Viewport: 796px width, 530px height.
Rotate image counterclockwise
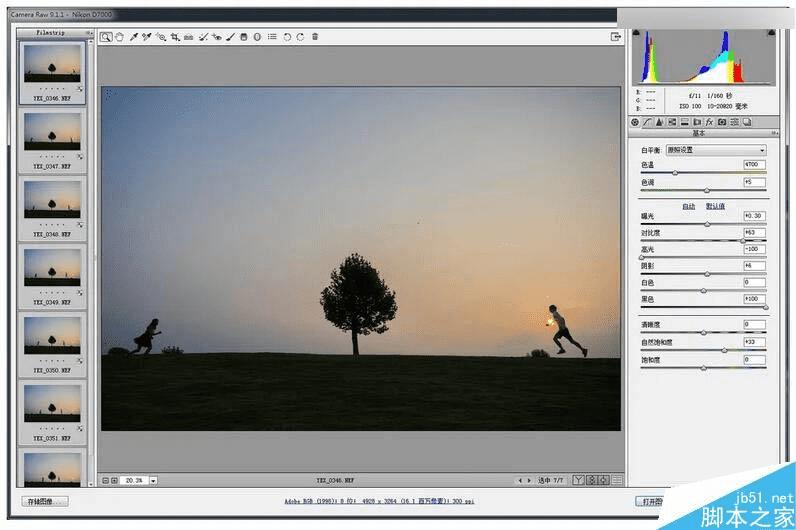click(287, 37)
